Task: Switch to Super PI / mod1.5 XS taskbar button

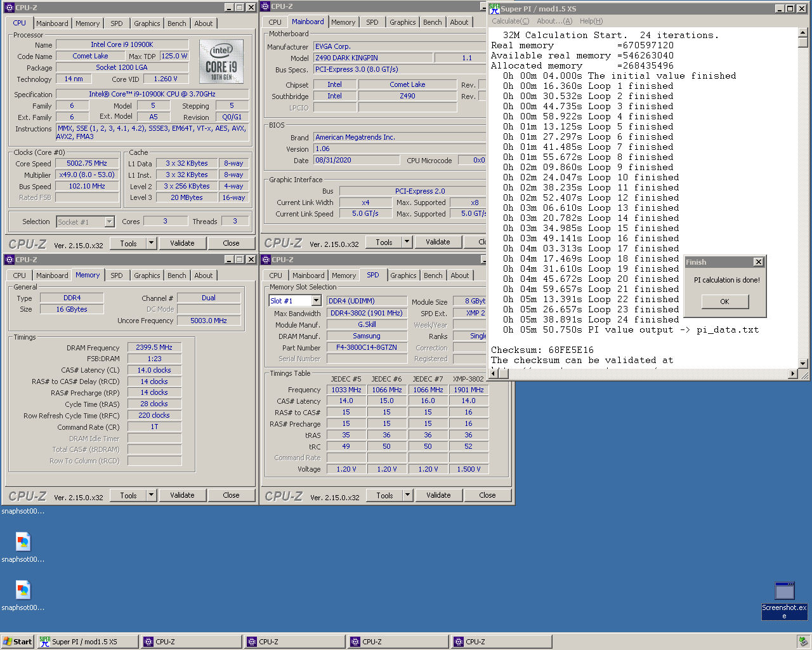Action: coord(88,642)
